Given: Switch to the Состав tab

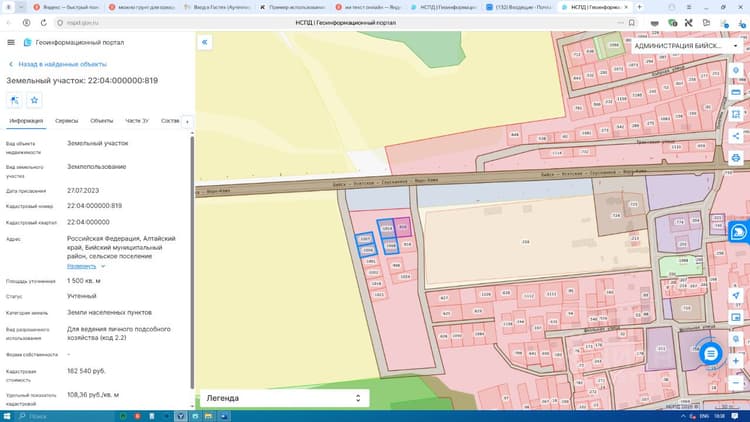Looking at the screenshot, I should tap(170, 121).
